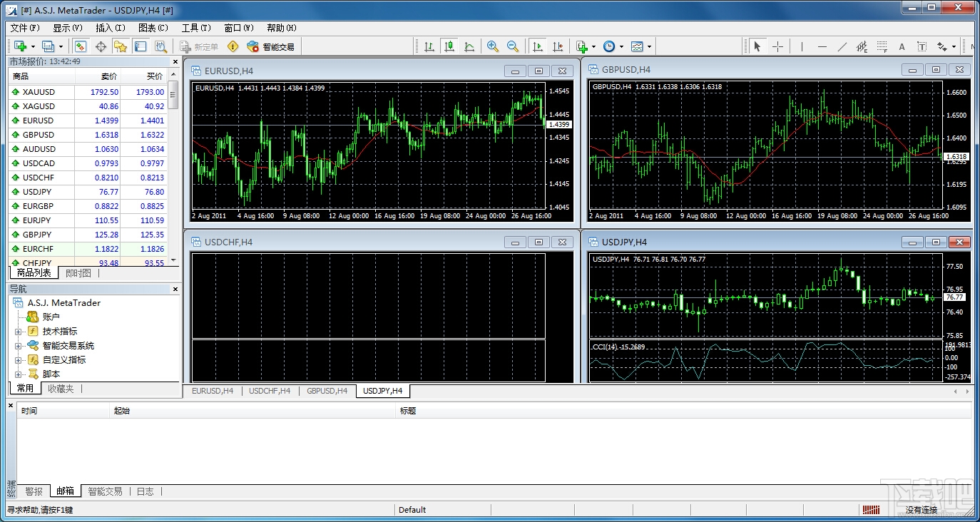
Task: Click the Zoom Out magnifier icon
Action: 513,46
